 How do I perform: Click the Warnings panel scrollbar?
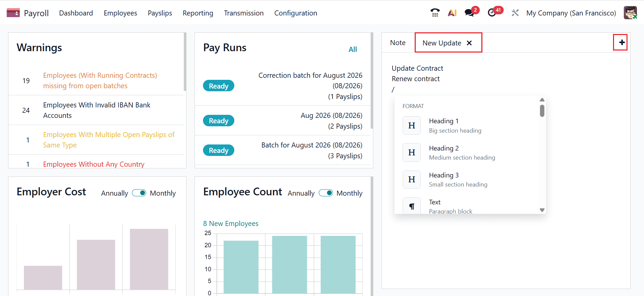tap(185, 62)
